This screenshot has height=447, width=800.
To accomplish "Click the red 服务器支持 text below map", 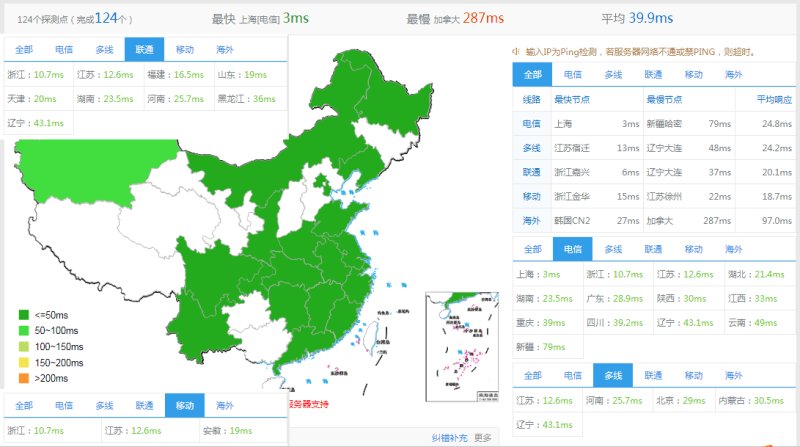I will pyautogui.click(x=309, y=404).
